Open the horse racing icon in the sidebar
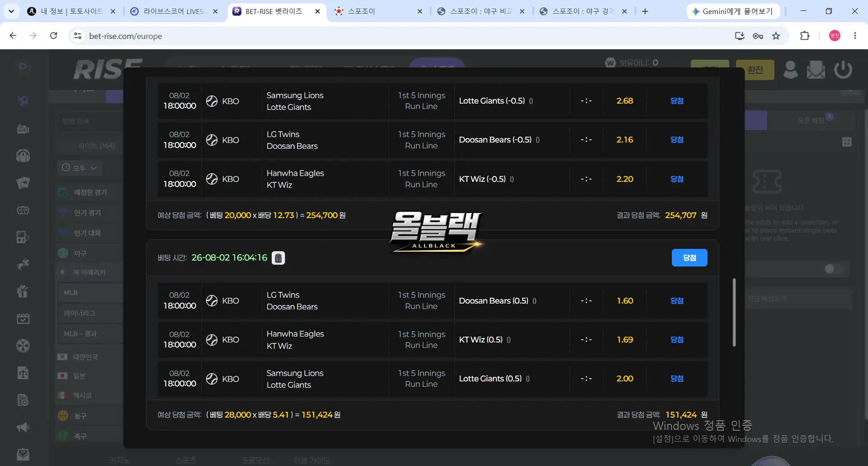The width and height of the screenshot is (868, 466). click(23, 264)
